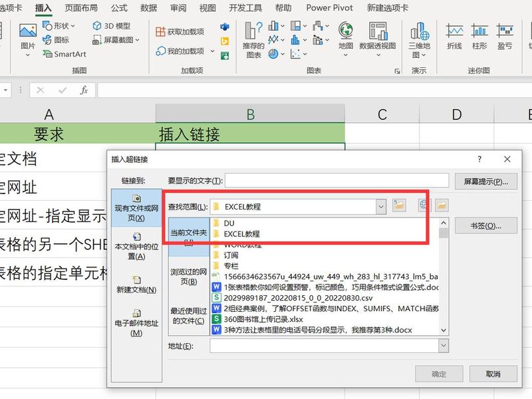Insert a 盈亏 win/loss sparkline
Viewport: 532px width, 399px height.
tap(505, 37)
